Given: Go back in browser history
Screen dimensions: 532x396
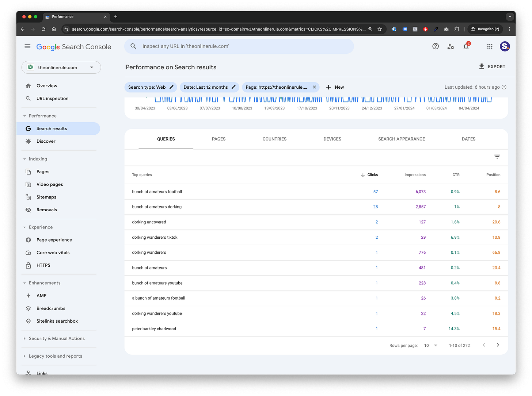Looking at the screenshot, I should pyautogui.click(x=23, y=29).
